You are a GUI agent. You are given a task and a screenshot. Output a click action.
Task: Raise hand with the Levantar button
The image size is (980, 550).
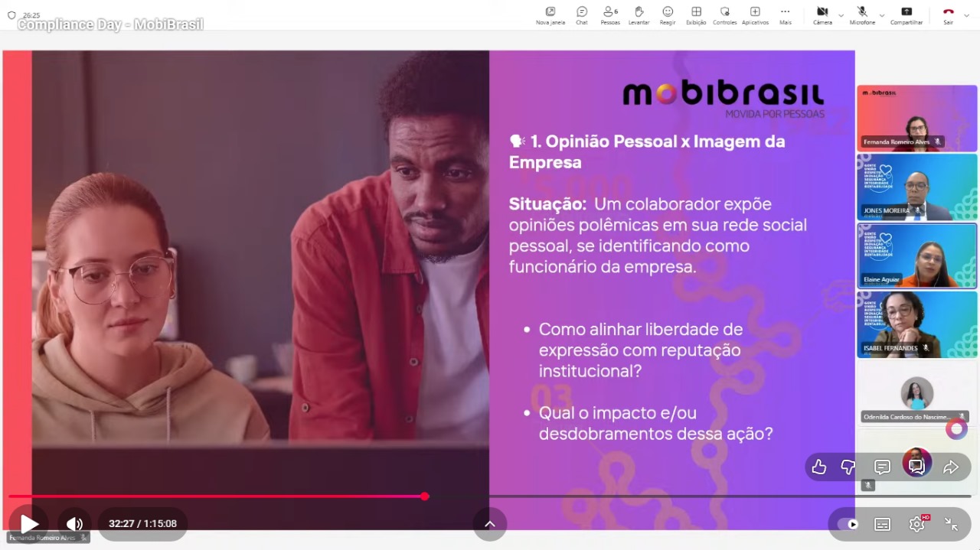point(639,15)
